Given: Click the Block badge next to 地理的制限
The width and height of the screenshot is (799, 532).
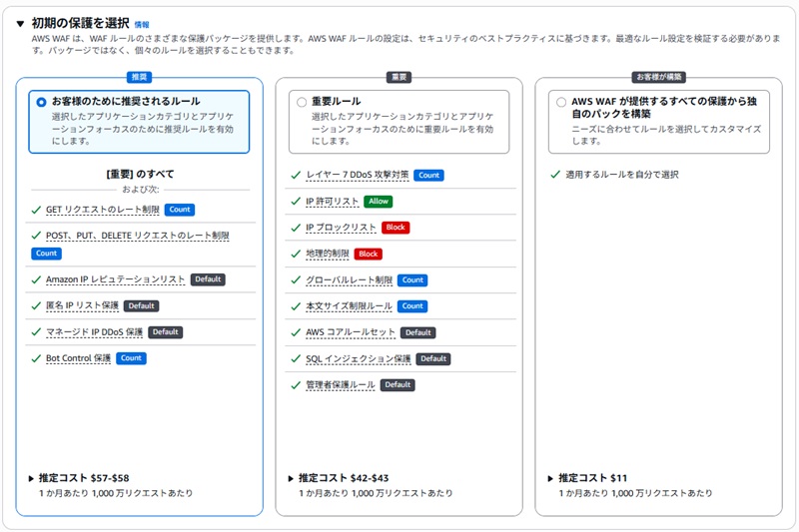Looking at the screenshot, I should pos(369,254).
